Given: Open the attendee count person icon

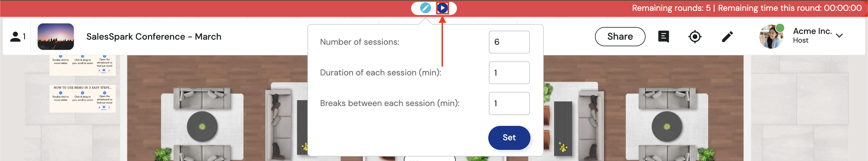Looking at the screenshot, I should tap(15, 36).
